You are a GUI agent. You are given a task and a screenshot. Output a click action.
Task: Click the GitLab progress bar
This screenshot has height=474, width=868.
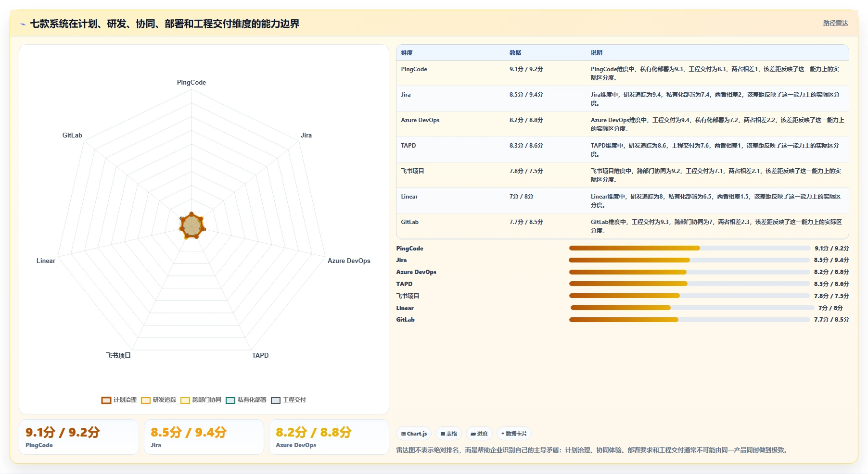pyautogui.click(x=689, y=320)
